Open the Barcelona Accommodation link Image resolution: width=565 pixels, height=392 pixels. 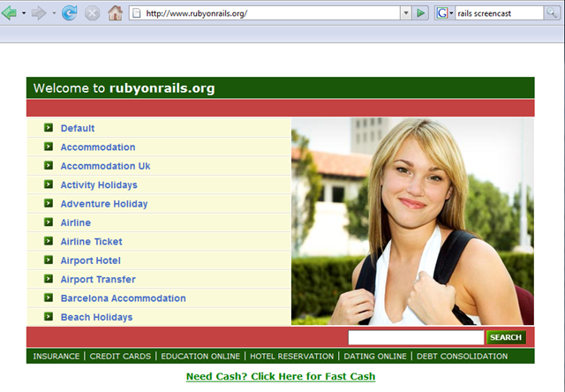pyautogui.click(x=124, y=298)
